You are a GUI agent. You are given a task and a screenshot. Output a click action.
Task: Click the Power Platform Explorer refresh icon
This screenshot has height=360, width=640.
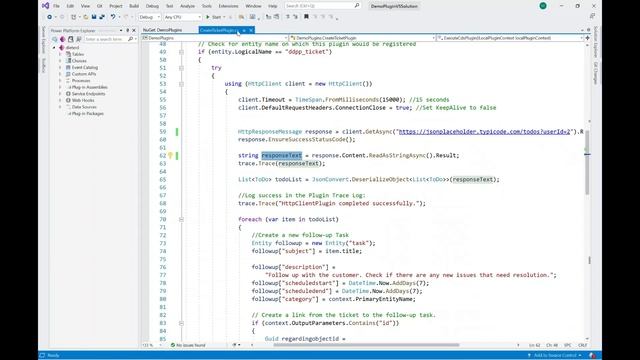point(54,39)
